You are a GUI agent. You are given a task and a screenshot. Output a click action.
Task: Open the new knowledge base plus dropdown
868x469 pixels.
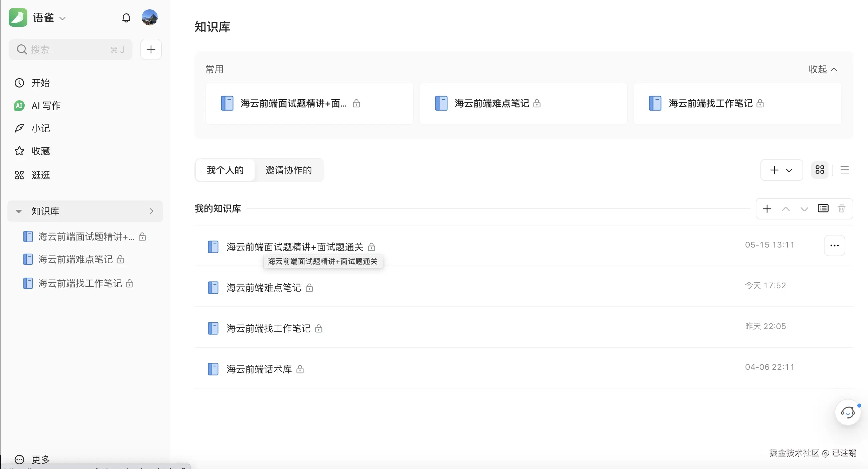(x=781, y=170)
